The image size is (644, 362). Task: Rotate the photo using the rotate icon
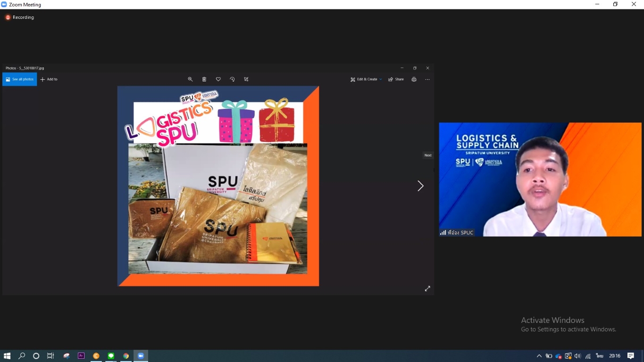(x=232, y=79)
